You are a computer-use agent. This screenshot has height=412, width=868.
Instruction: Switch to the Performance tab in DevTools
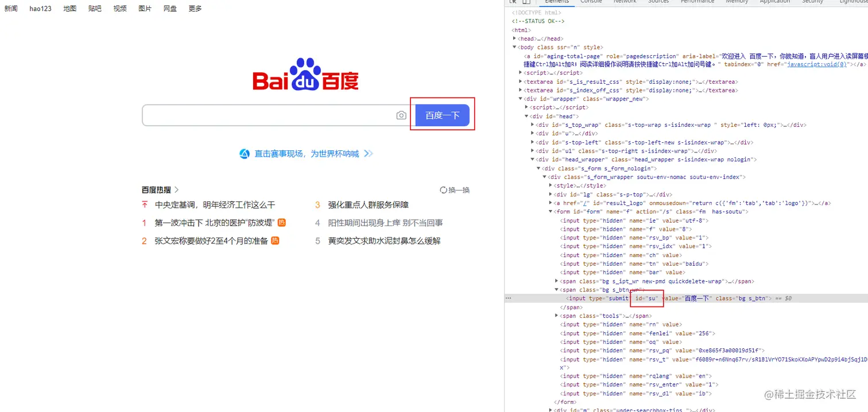click(x=697, y=2)
